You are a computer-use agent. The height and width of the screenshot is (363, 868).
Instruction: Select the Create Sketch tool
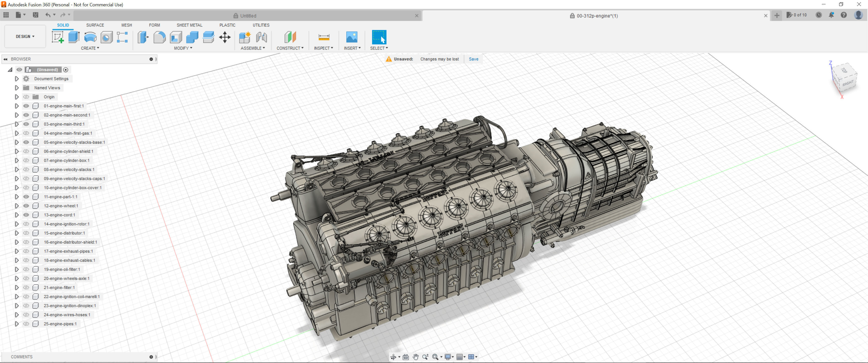[58, 37]
